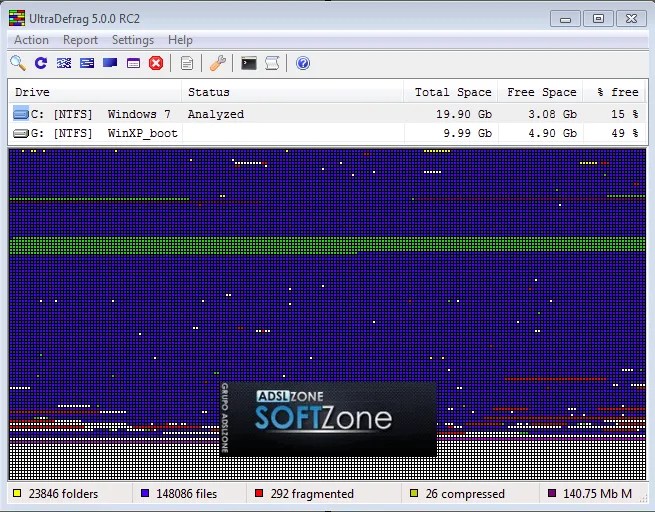Click the 140.75 Mb MFT status text
Screen dimensions: 655x512
tap(597, 494)
